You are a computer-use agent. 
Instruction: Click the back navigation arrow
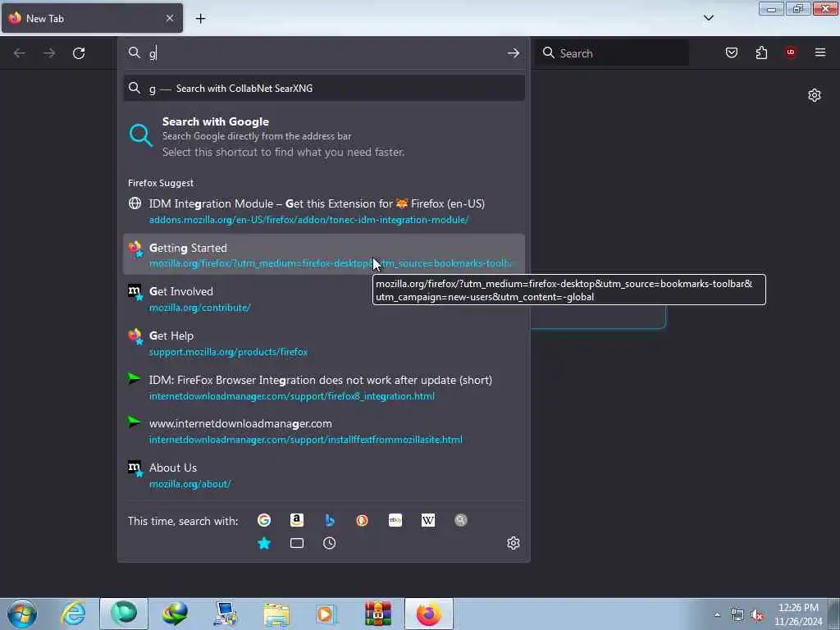coord(20,53)
